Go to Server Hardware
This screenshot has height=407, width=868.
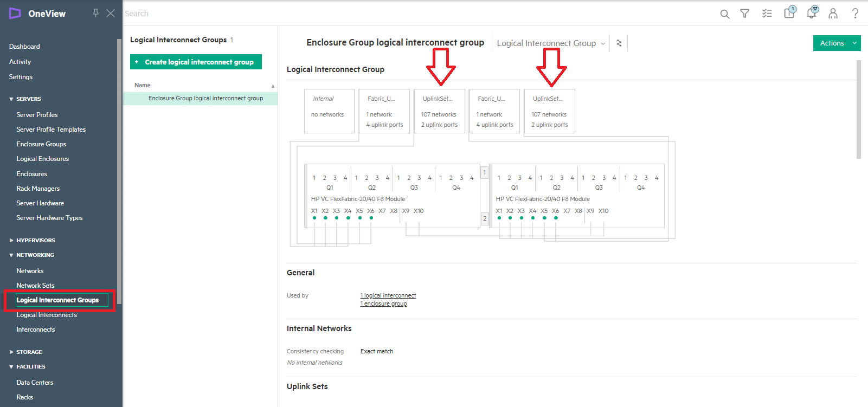[40, 203]
